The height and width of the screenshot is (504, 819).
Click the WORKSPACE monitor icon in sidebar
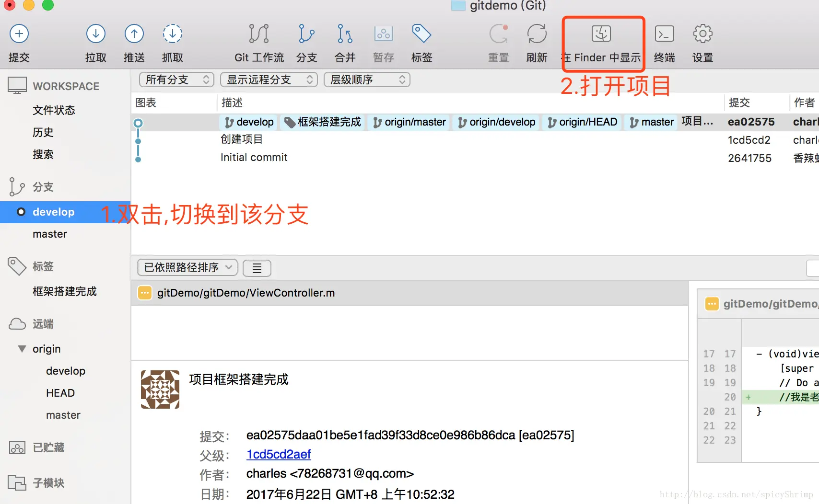pos(17,86)
